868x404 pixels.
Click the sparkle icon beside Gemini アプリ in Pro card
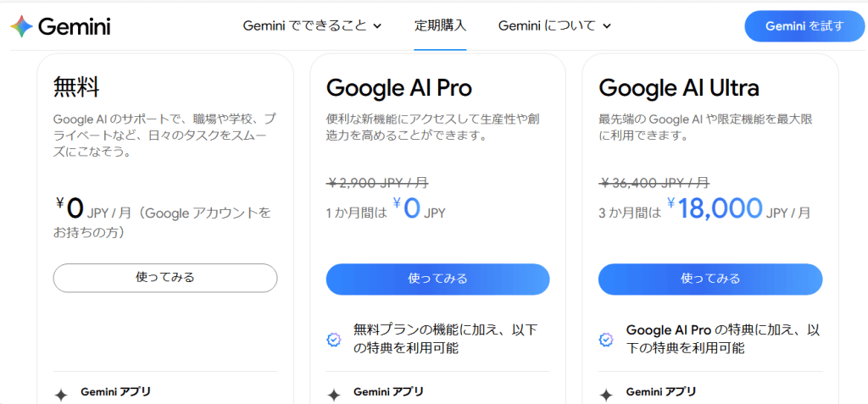(334, 396)
